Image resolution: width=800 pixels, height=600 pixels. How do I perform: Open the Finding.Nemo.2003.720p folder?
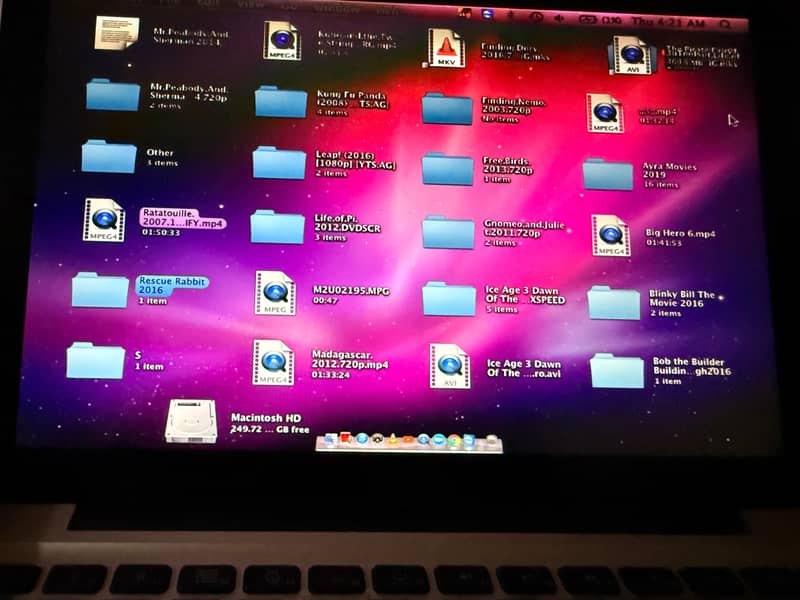click(x=447, y=108)
